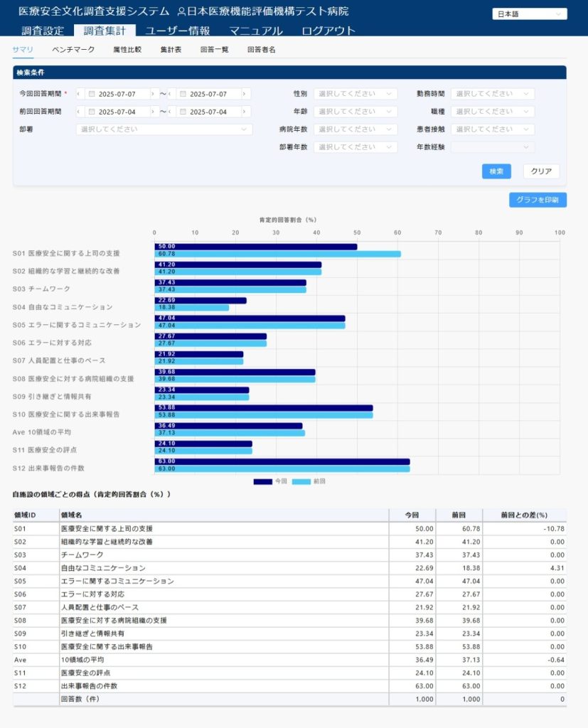Click calendar icon of 今回回答期間 end date

click(x=183, y=94)
